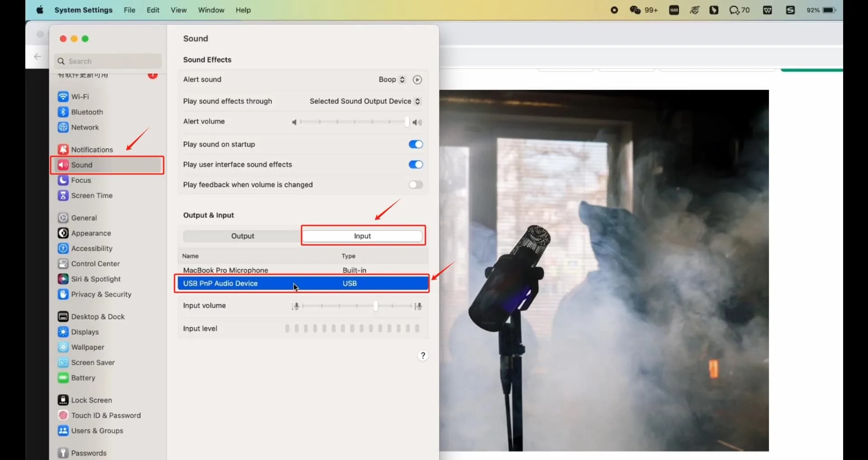Open the System Settings menu
This screenshot has width=868, height=460.
(x=84, y=10)
